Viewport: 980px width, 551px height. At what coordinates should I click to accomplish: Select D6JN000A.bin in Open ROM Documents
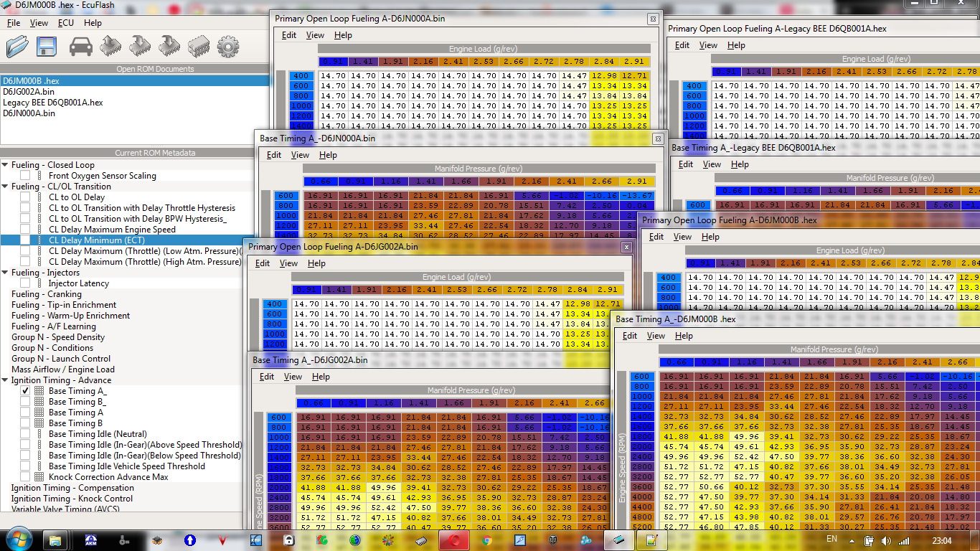pyautogui.click(x=29, y=113)
